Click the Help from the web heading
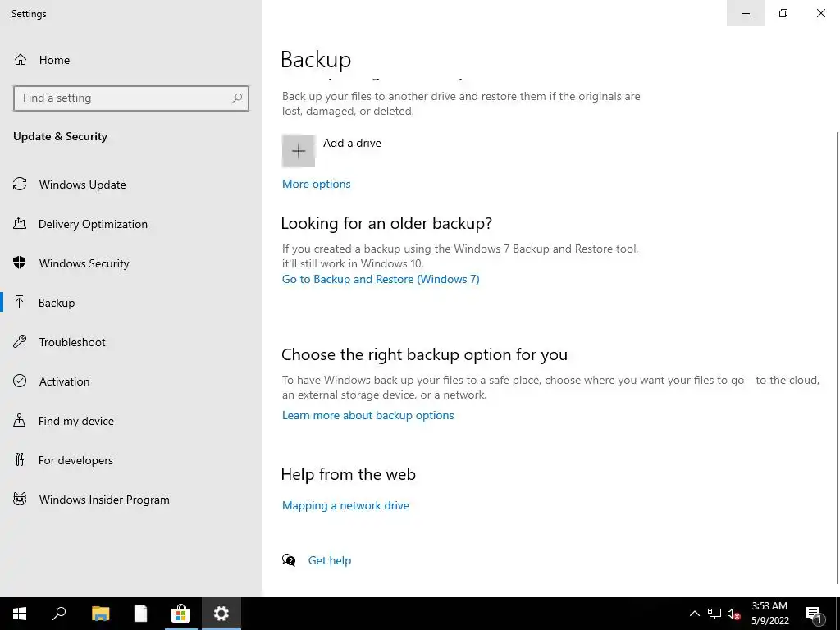 [348, 474]
